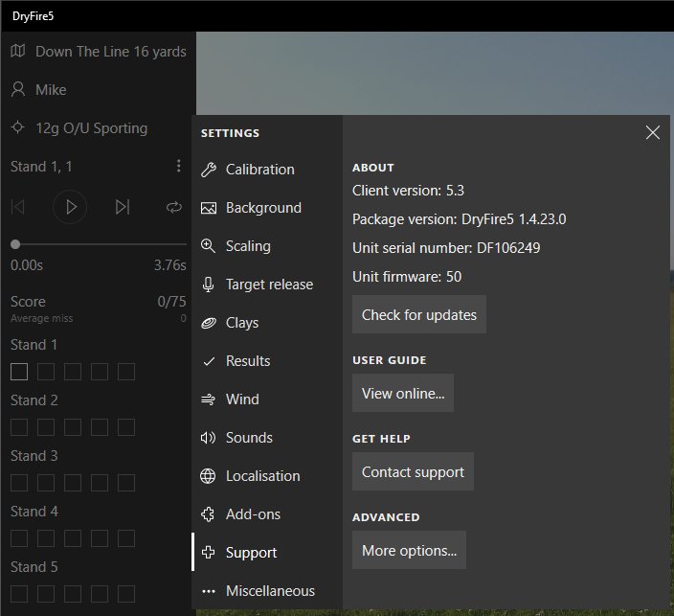The height and width of the screenshot is (616, 674).
Task: Open the 12g O/U Sporting gun selector
Action: (x=91, y=128)
